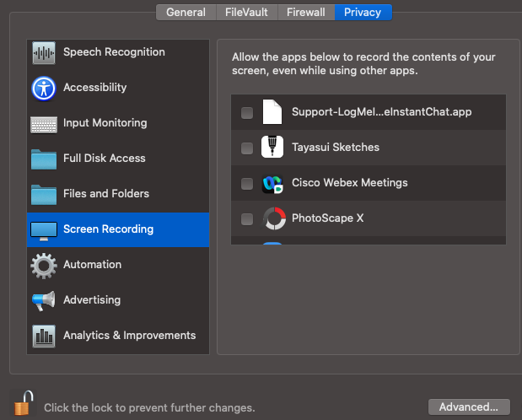Viewport: 522px width, 420px height.
Task: Enable checkbox for Support-LogMeIn chat app
Action: (x=247, y=113)
